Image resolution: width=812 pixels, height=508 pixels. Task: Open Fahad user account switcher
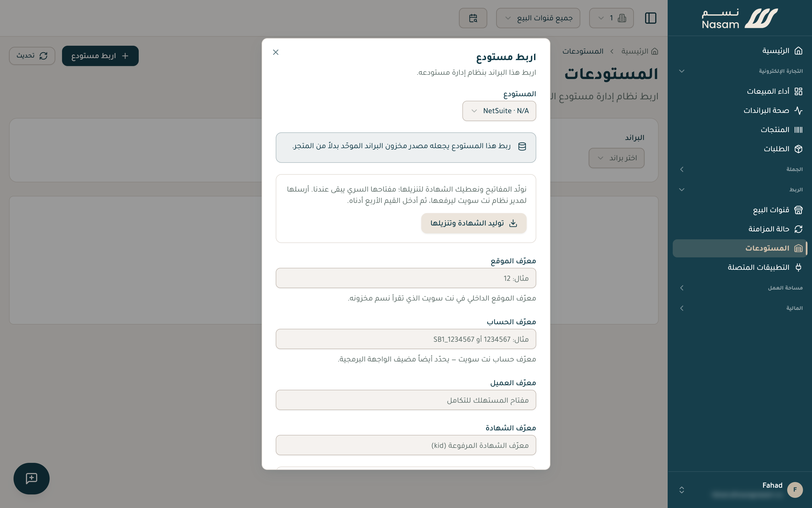(x=740, y=490)
